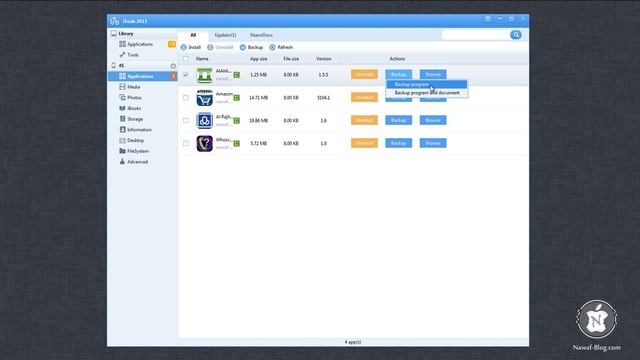
Task: Click the Amazon shopping cart app icon
Action: click(x=204, y=98)
